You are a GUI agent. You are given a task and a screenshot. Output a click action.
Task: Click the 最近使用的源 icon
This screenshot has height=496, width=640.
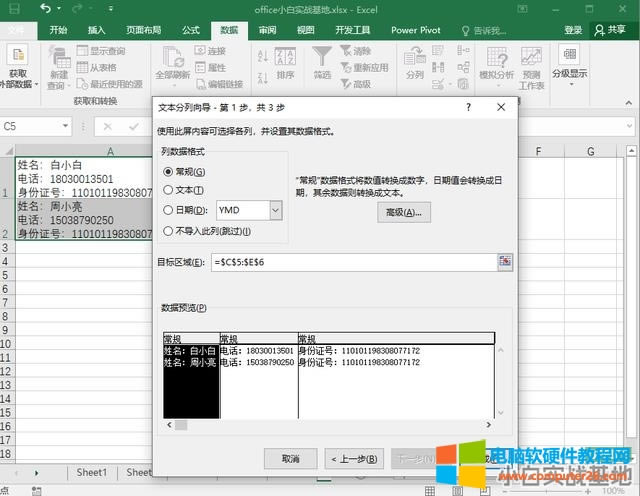(82, 84)
